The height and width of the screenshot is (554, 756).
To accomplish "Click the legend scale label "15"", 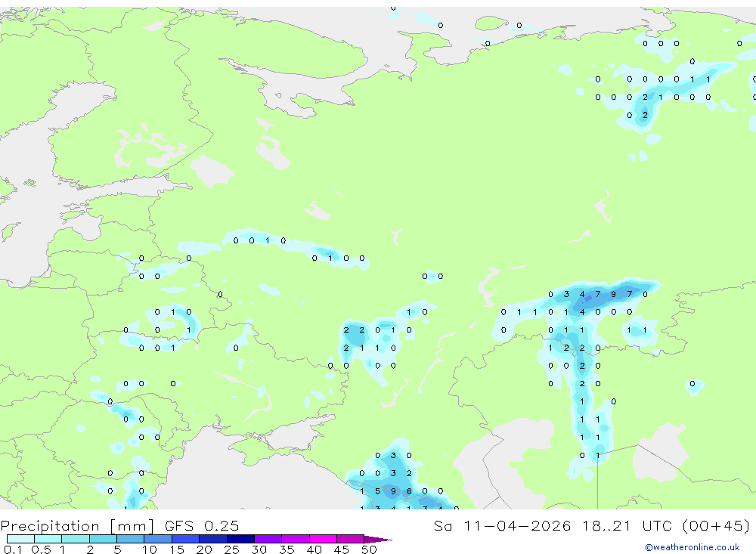I will [176, 549].
